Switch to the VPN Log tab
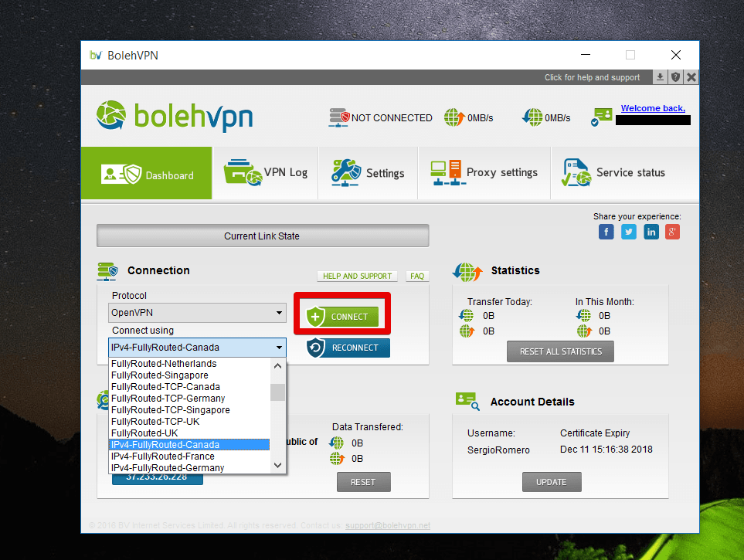This screenshot has width=744, height=560. click(266, 173)
